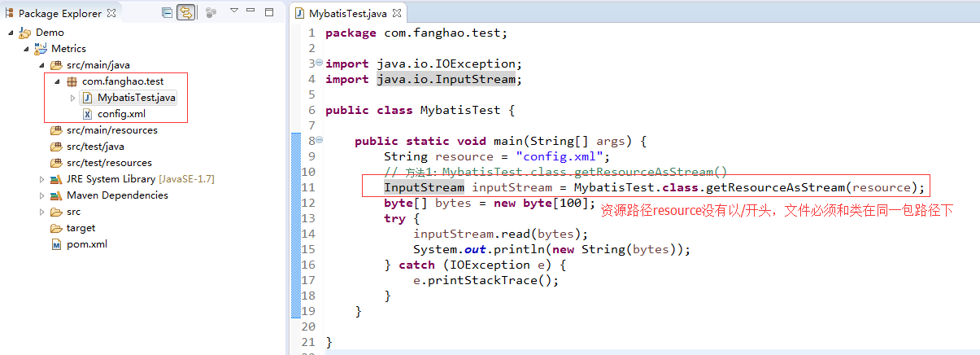Click the target folder icon

[55, 228]
